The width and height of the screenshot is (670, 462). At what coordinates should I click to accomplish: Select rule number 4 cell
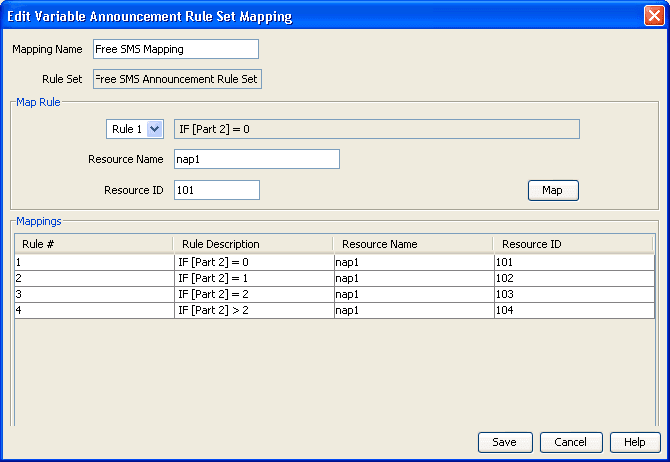tap(94, 310)
